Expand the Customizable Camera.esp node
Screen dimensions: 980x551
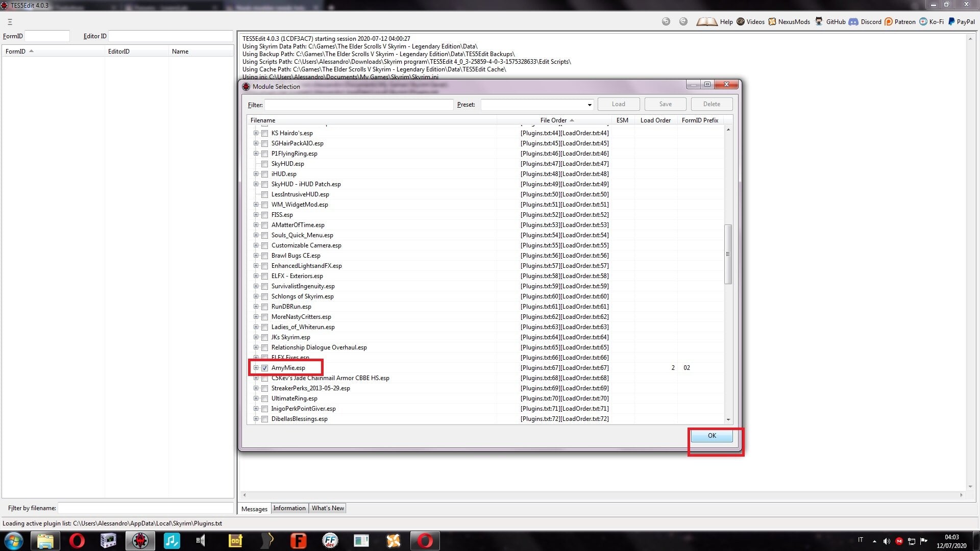point(256,245)
